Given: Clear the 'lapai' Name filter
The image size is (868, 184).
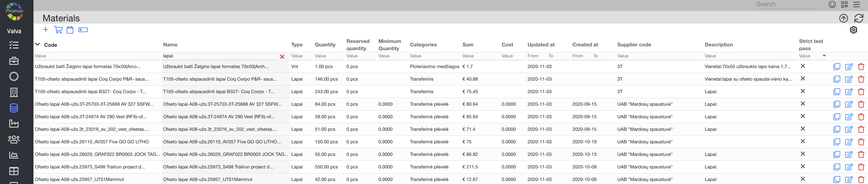Looking at the screenshot, I should [x=282, y=57].
